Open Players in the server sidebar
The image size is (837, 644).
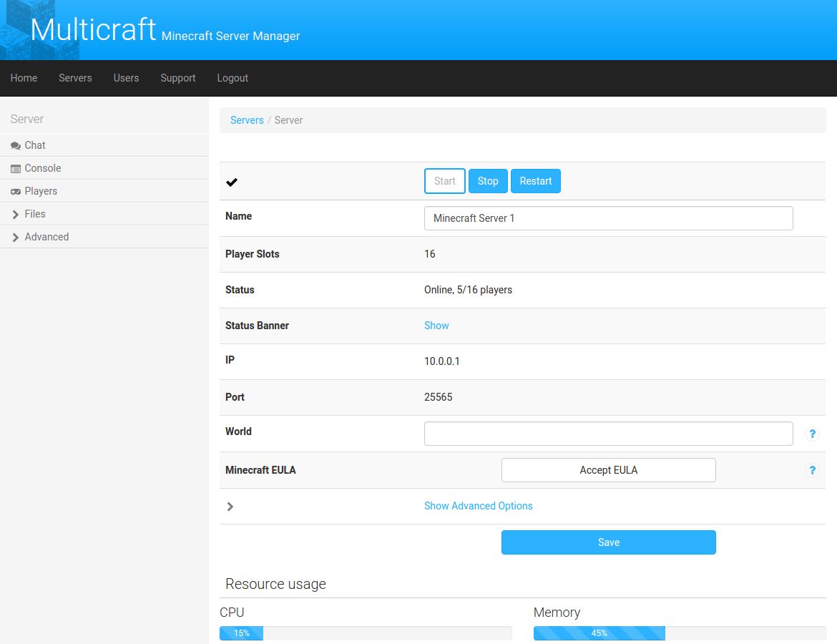coord(104,191)
